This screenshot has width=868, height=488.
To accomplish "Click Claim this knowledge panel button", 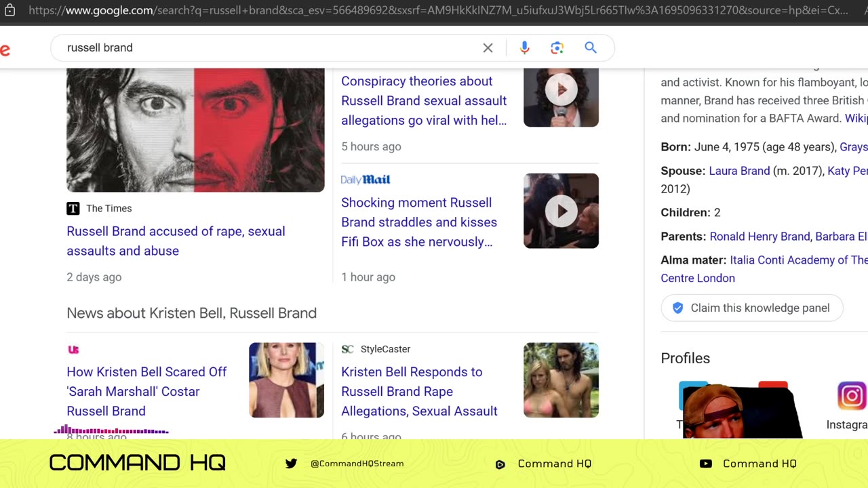I will click(x=752, y=308).
